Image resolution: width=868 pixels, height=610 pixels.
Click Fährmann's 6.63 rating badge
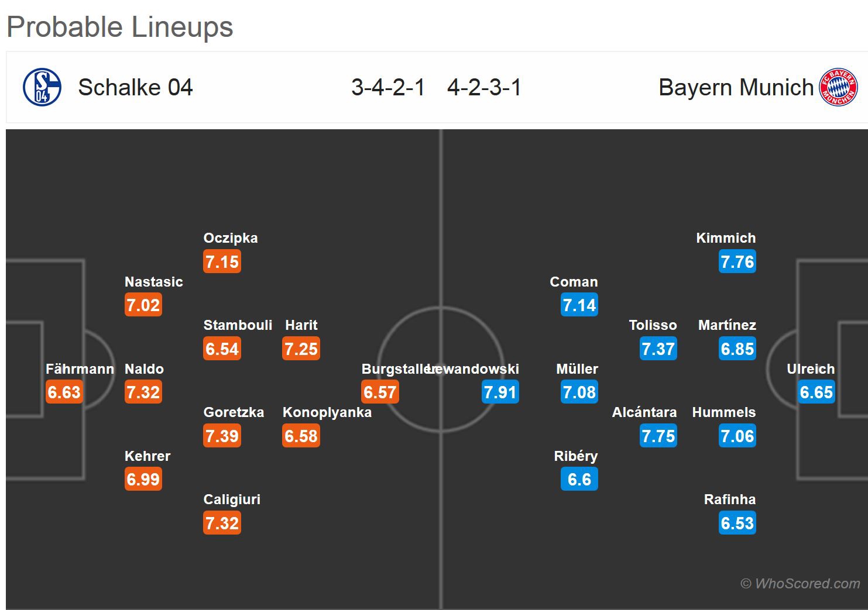64,392
